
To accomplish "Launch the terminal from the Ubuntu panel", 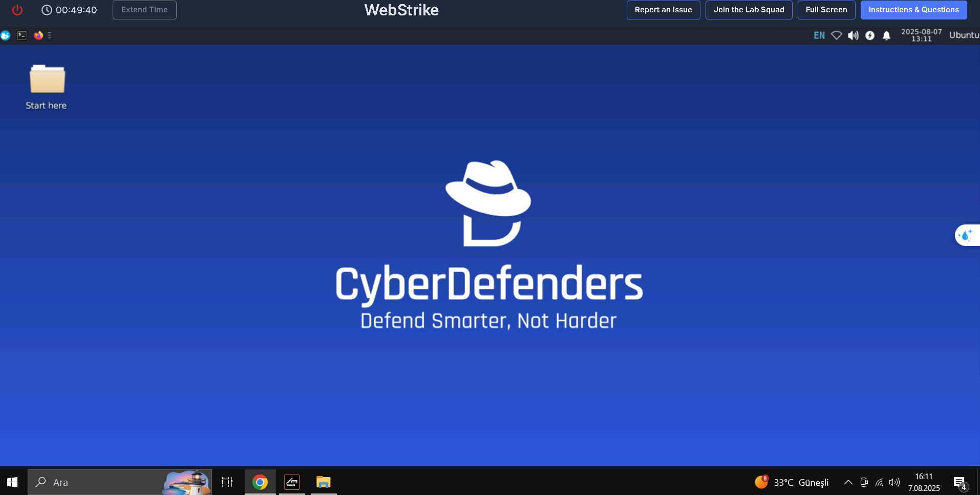I will [x=22, y=35].
